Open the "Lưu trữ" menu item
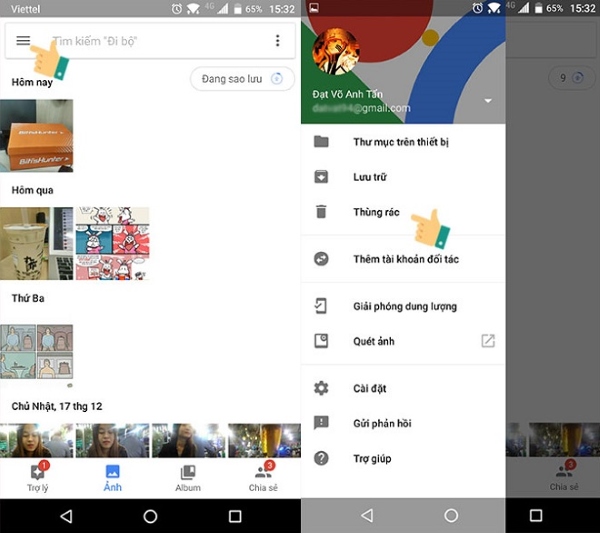 tap(403, 177)
